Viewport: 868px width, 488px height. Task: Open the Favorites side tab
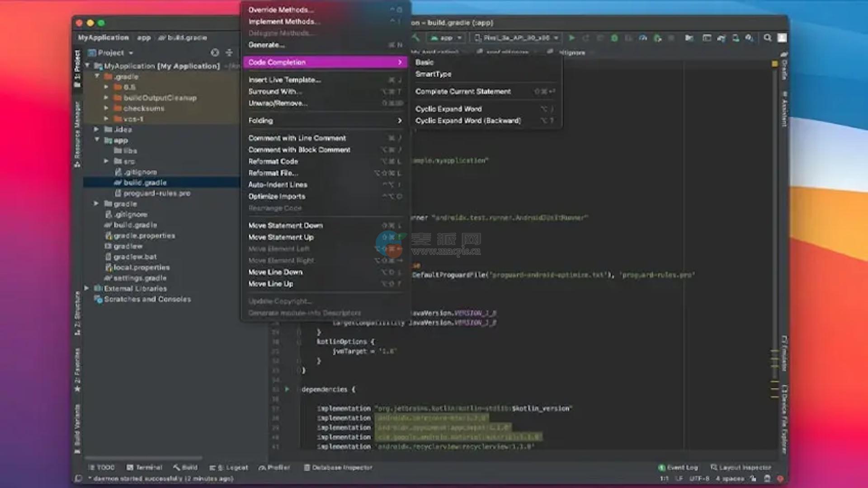[x=77, y=370]
